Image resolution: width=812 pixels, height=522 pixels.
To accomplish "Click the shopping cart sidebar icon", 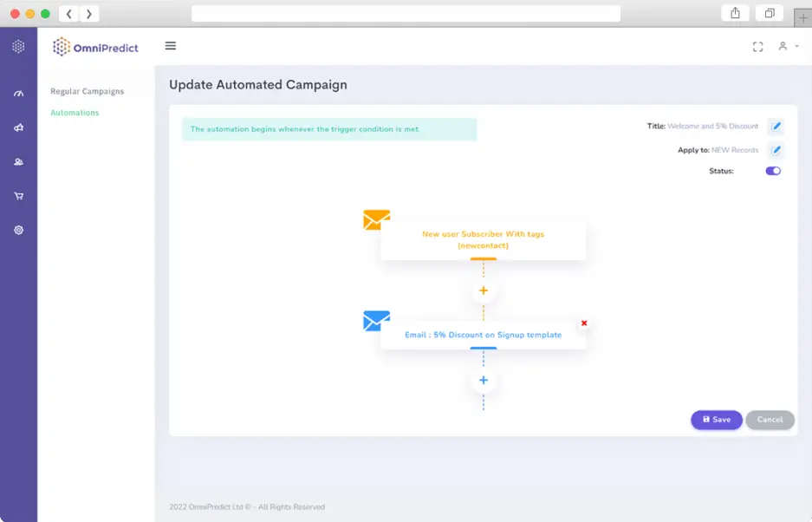I will click(18, 196).
